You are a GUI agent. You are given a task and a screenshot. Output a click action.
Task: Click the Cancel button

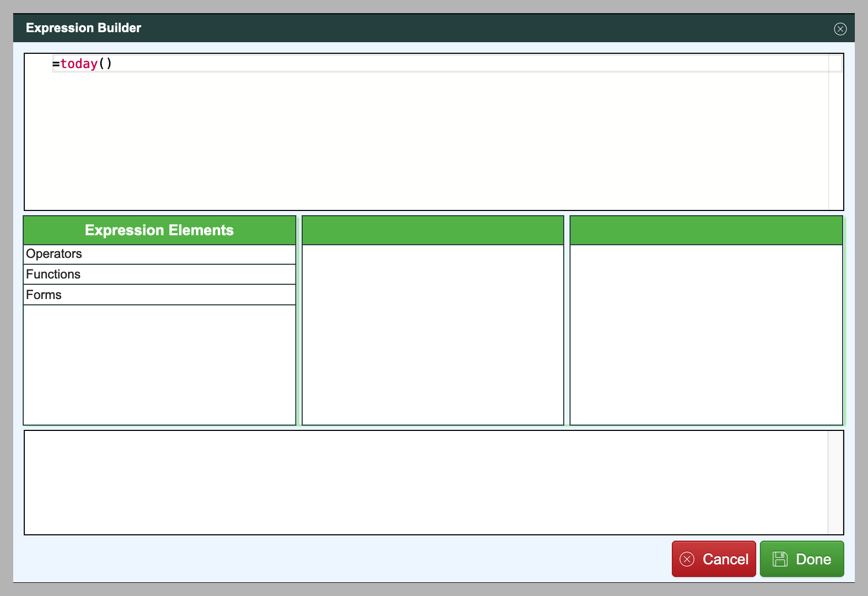713,559
